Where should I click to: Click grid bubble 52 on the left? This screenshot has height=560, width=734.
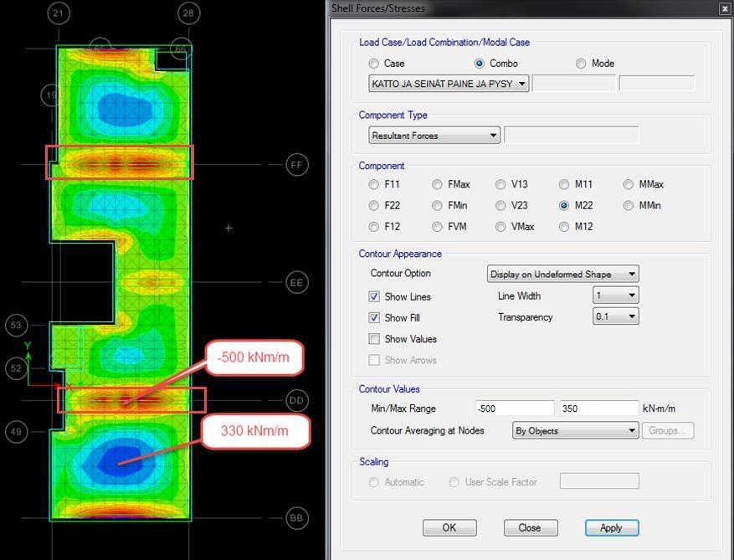tap(17, 368)
